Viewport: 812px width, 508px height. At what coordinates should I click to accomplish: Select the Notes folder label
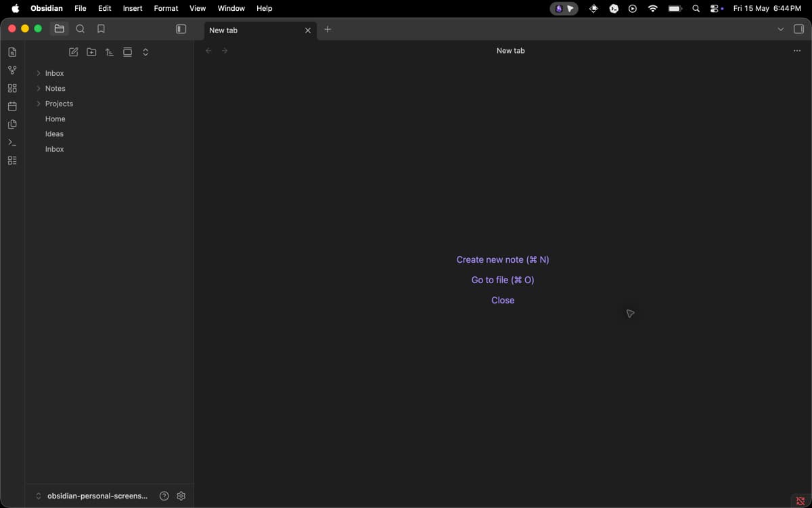(55, 89)
